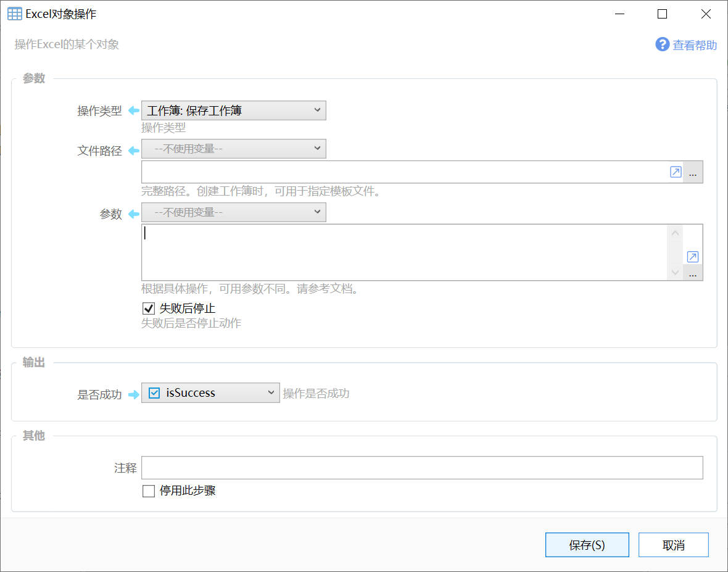728x572 pixels.
Task: Click into the 参数 multi-line text area
Action: (404, 252)
